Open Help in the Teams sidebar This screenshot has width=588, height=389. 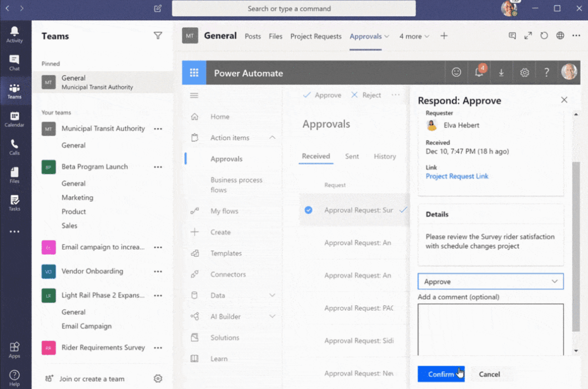tap(14, 378)
